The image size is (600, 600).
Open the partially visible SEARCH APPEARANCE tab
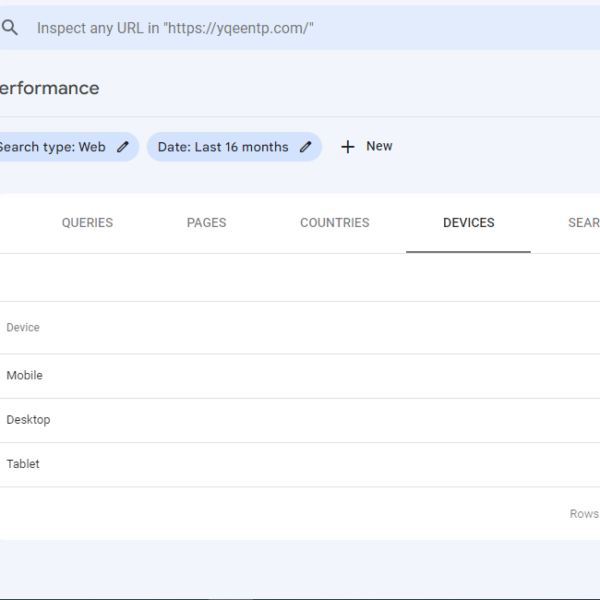(x=584, y=223)
